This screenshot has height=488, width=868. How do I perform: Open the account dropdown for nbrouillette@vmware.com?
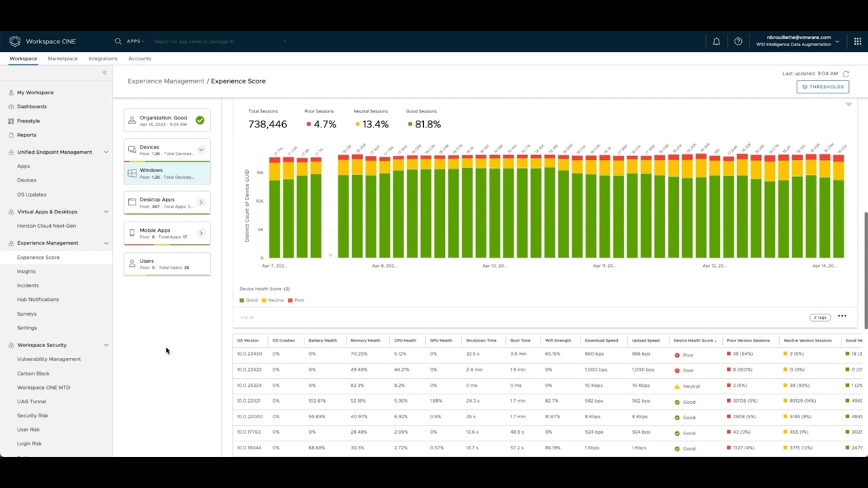837,41
